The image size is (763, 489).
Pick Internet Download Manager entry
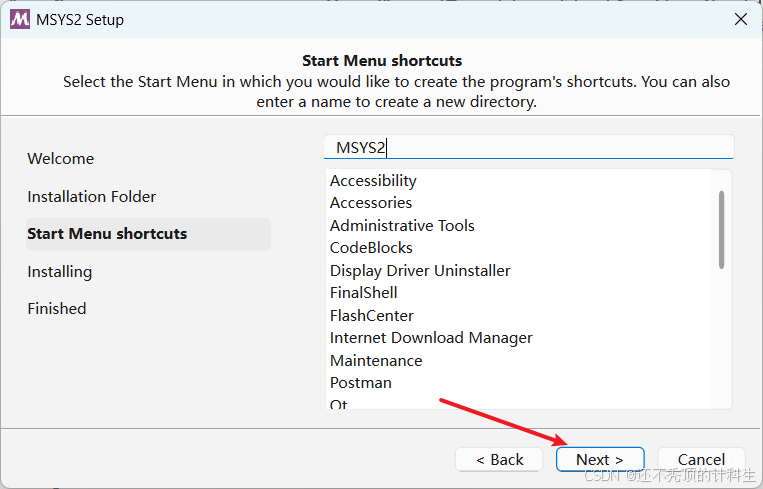click(x=518, y=338)
